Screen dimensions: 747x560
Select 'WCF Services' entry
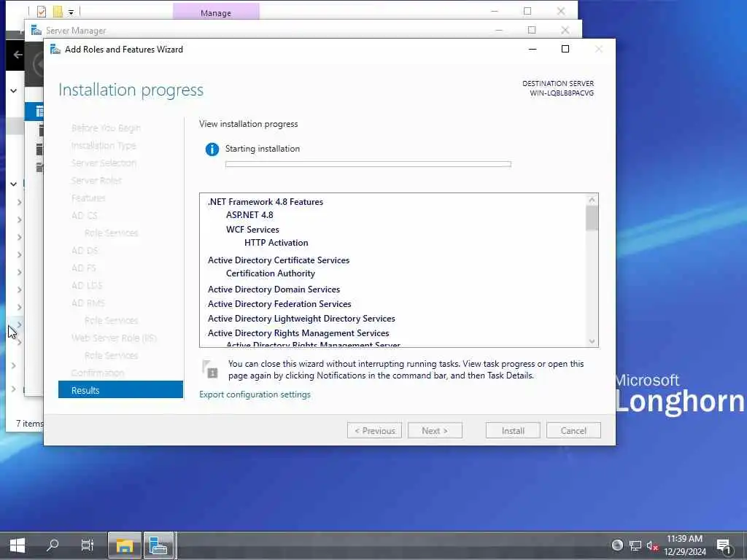tap(252, 230)
